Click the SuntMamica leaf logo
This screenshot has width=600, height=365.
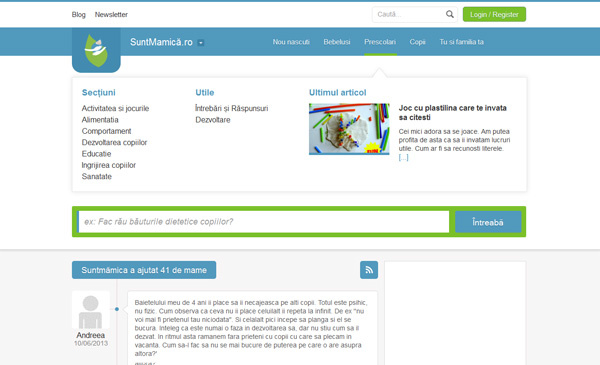point(96,50)
